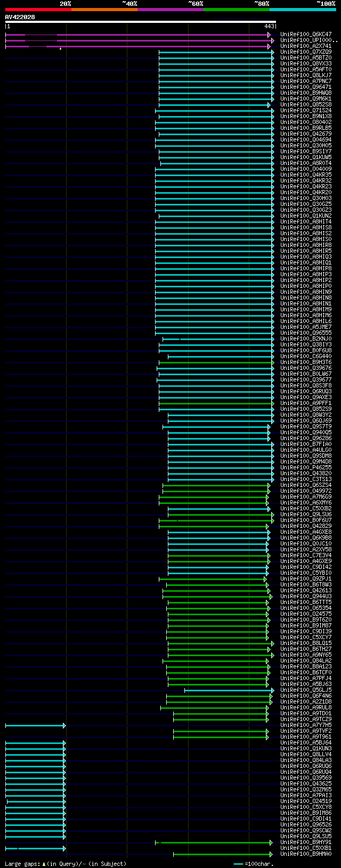Click the cyan ~100% legend segment
Screen dimensions: 341x868
(303, 10)
